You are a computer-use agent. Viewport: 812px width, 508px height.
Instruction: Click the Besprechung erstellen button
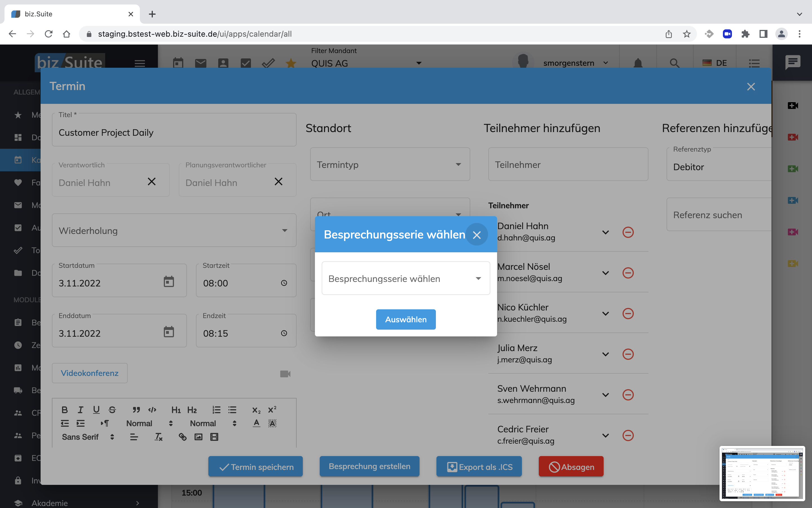tap(369, 466)
